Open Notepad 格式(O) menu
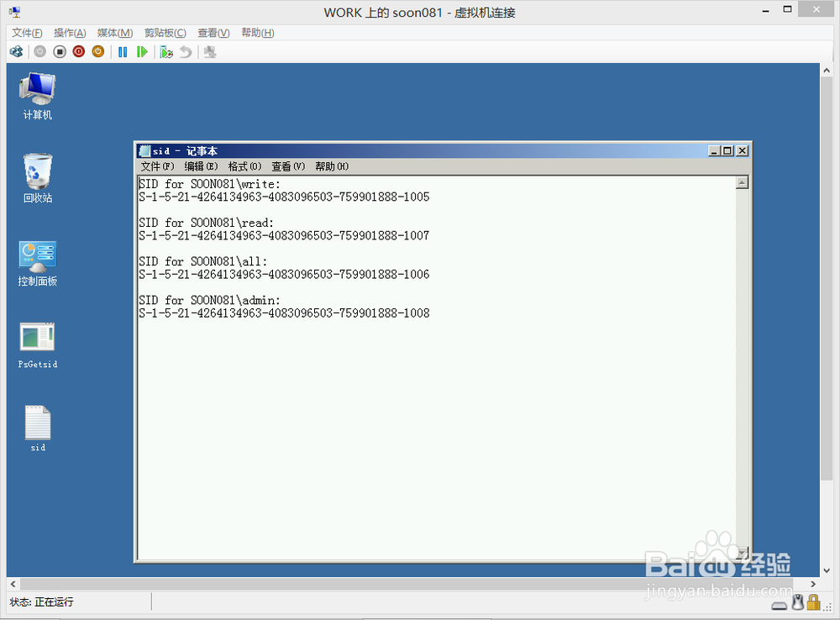 point(244,166)
